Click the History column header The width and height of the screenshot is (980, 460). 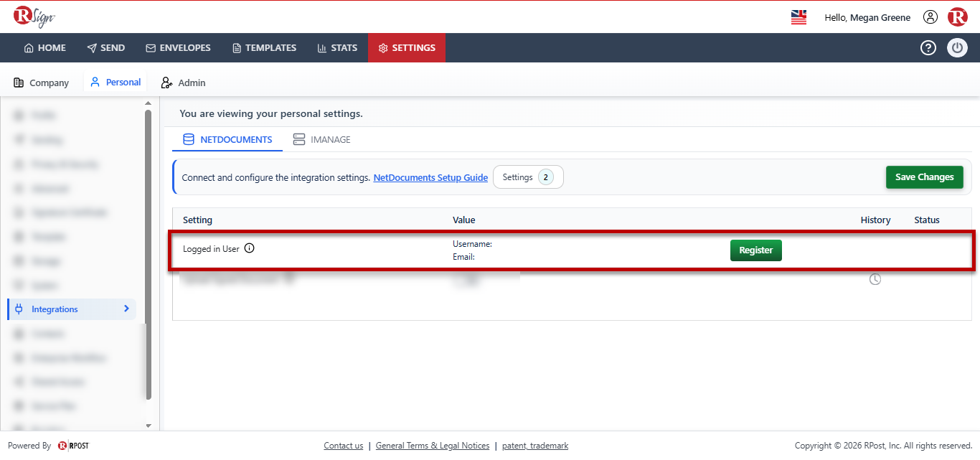(x=875, y=220)
